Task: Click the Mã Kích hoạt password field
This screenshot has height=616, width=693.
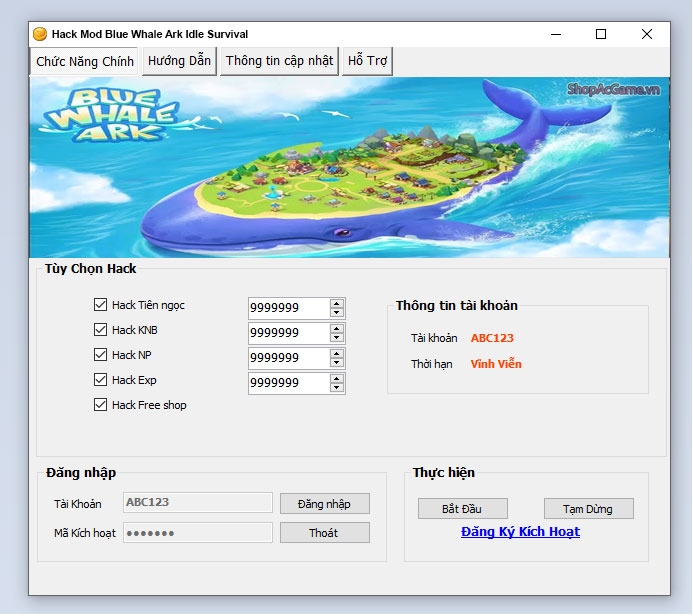Action: click(198, 532)
